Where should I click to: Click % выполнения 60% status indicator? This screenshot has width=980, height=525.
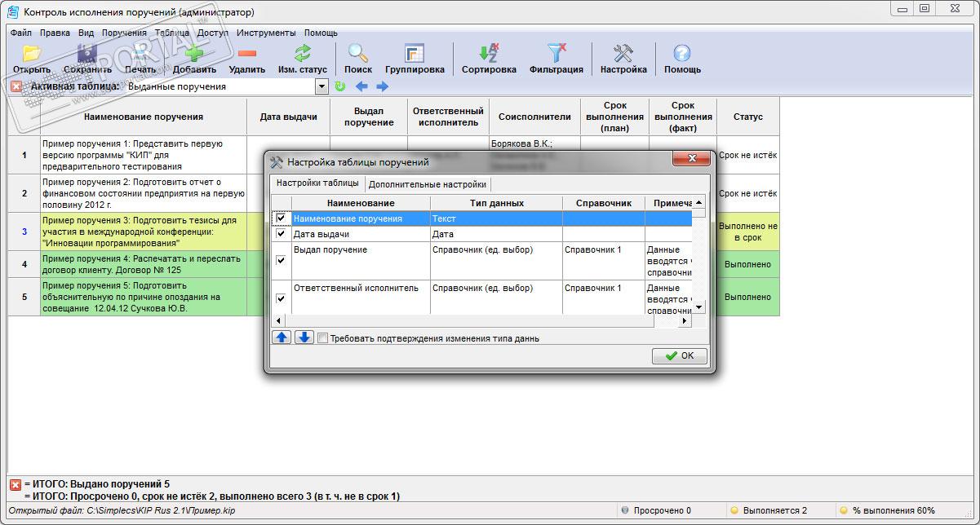click(887, 510)
